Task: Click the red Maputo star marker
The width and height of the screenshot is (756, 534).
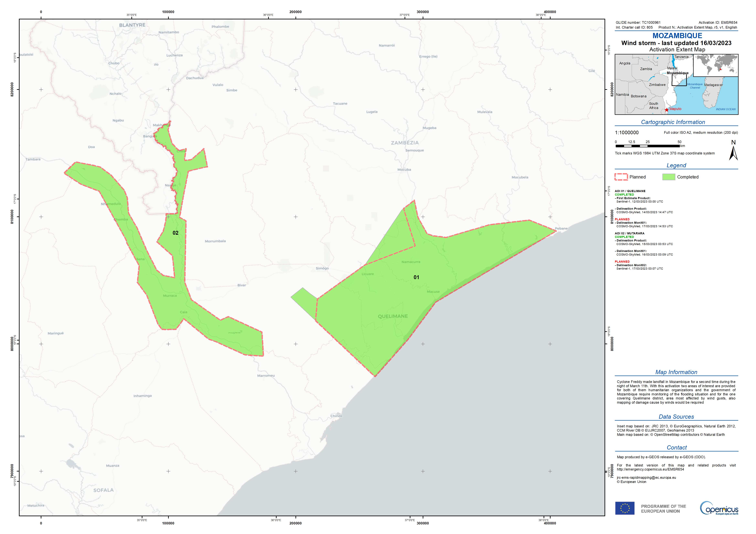Action: 666,110
